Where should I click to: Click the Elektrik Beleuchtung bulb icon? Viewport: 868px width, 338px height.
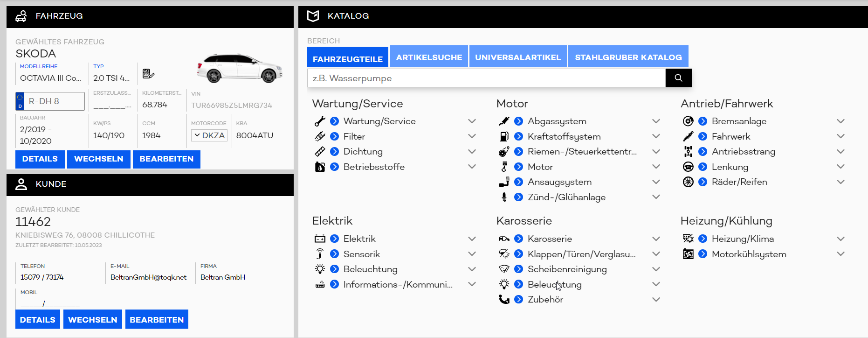pyautogui.click(x=320, y=269)
